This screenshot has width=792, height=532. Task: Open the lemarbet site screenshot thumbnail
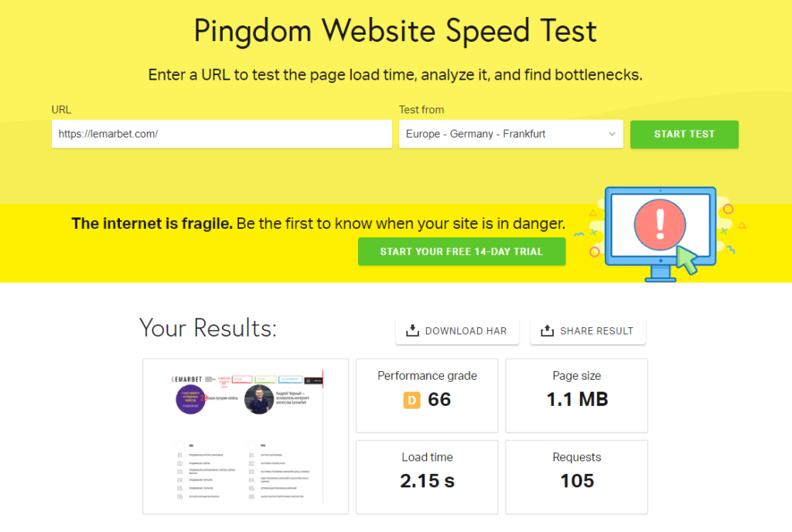point(245,437)
